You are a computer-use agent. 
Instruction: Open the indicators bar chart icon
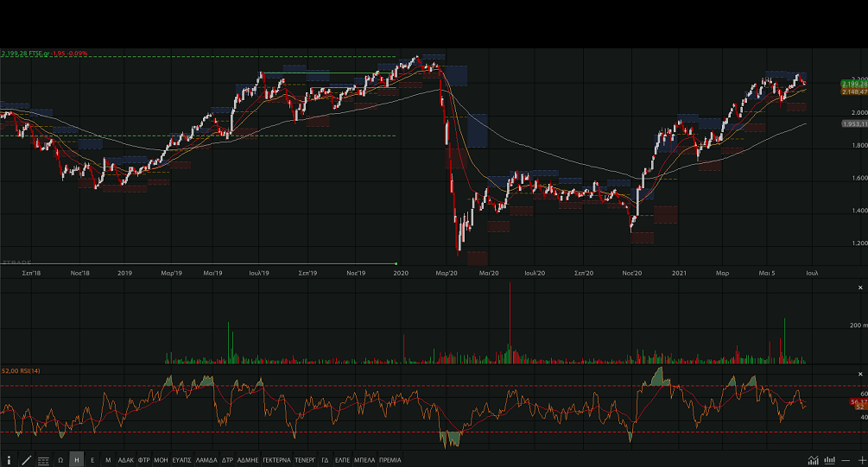[830, 460]
